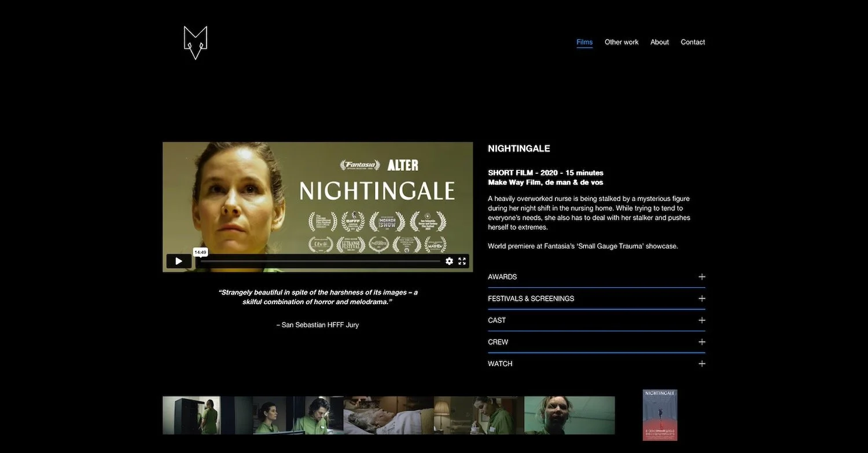Click plus icon beside CREW
Image resolution: width=868 pixels, height=453 pixels.
[702, 342]
